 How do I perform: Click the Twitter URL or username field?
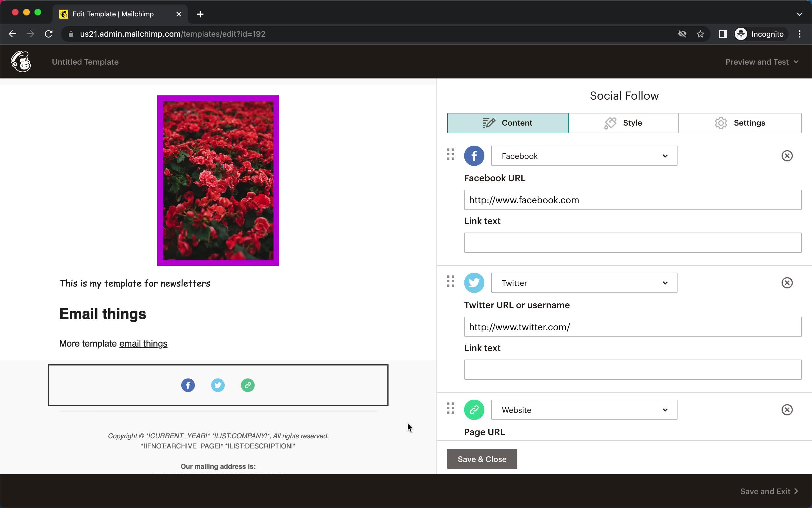(632, 327)
